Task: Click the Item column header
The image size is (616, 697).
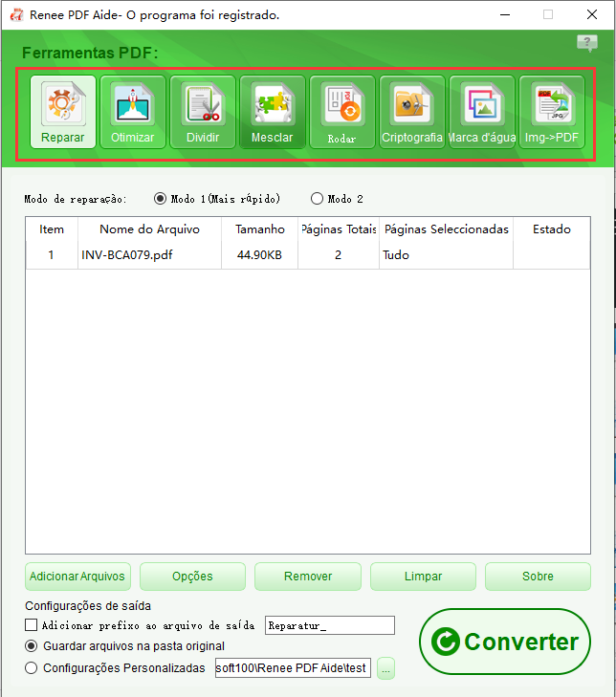Action: point(52,229)
